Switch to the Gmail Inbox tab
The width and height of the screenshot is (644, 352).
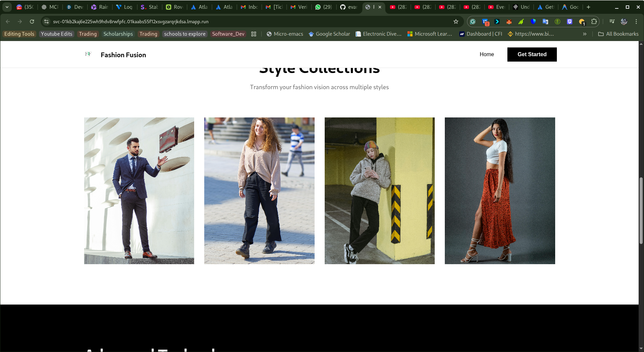coord(249,7)
